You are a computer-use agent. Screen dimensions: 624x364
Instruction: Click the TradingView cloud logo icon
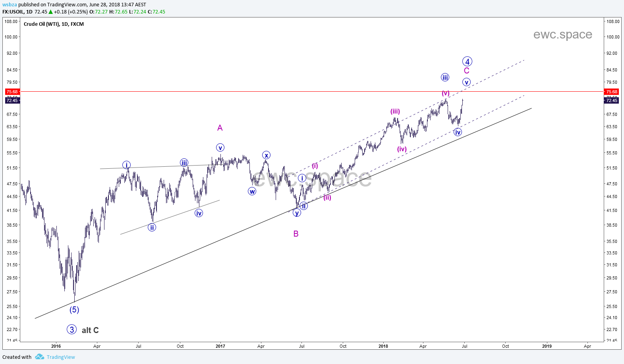pos(39,357)
